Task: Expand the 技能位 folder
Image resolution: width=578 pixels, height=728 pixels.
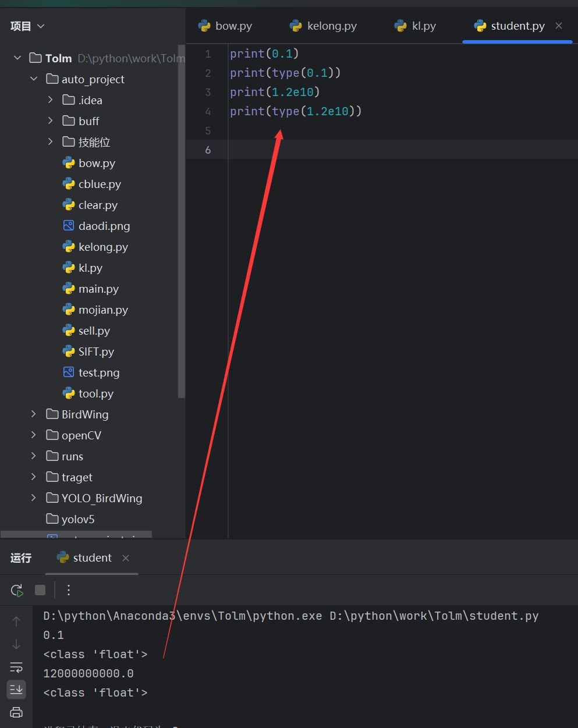Action: click(51, 142)
